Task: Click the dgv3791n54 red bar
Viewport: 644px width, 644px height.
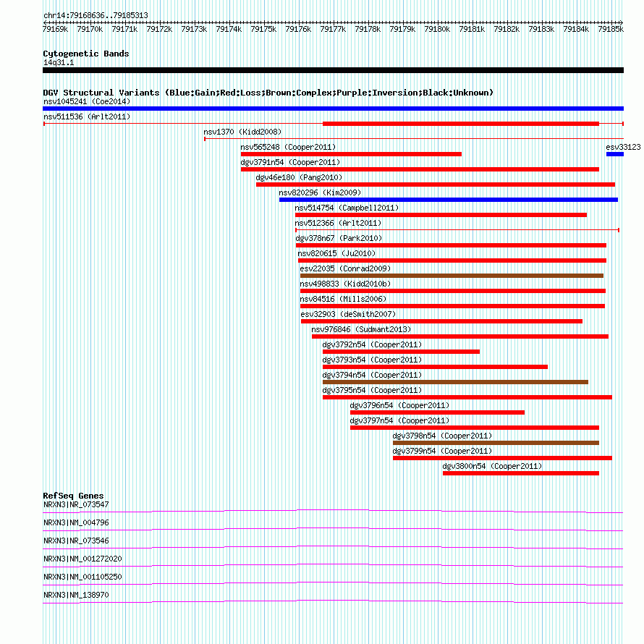Action: coord(420,169)
